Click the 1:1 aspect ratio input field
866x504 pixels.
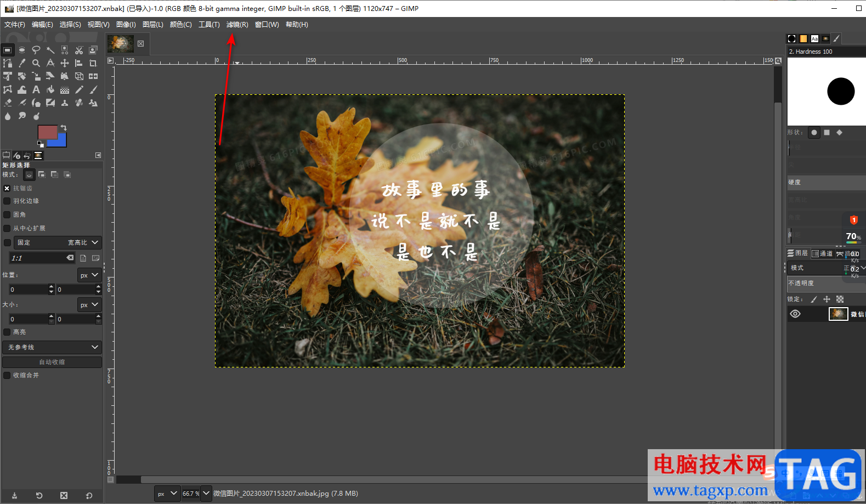click(42, 258)
